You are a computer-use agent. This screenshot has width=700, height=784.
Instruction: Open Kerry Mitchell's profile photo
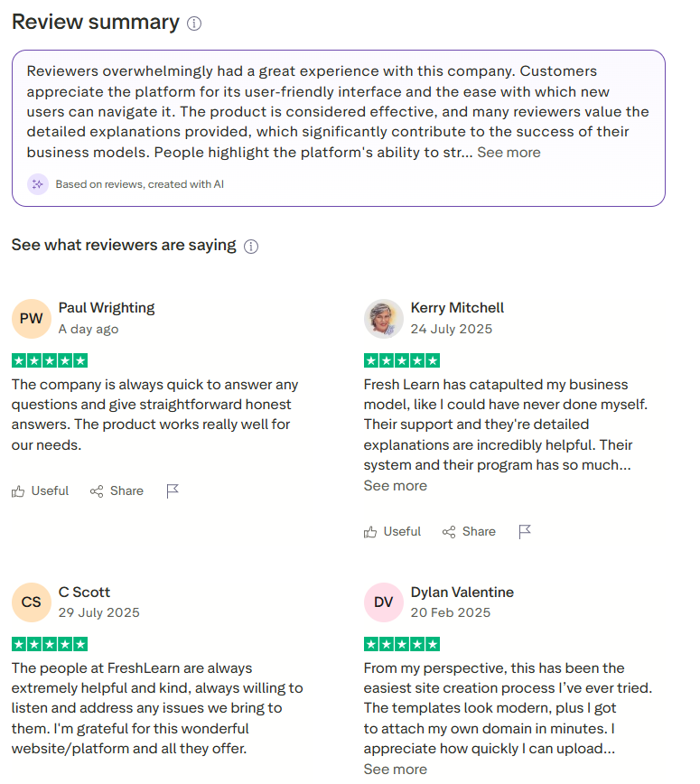click(383, 318)
